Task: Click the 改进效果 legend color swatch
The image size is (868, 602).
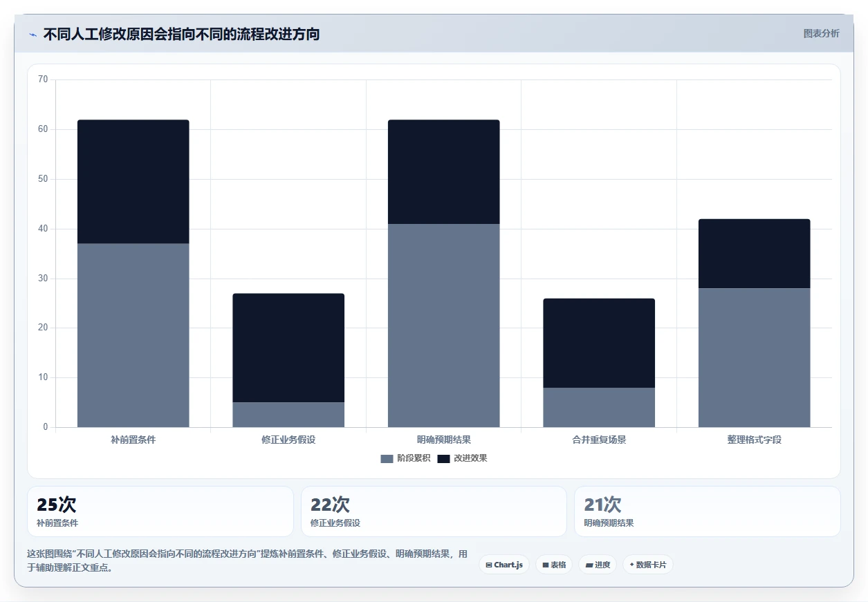Action: tap(443, 458)
